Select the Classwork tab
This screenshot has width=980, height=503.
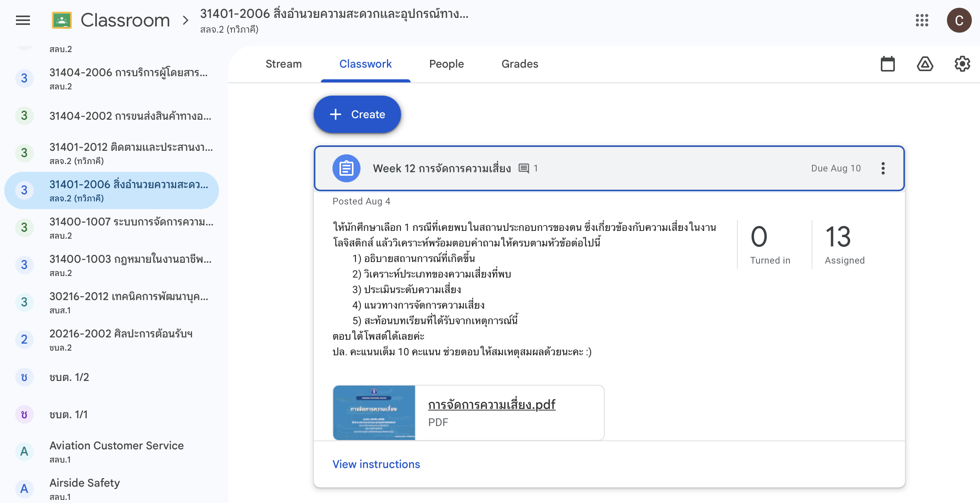[x=366, y=64]
